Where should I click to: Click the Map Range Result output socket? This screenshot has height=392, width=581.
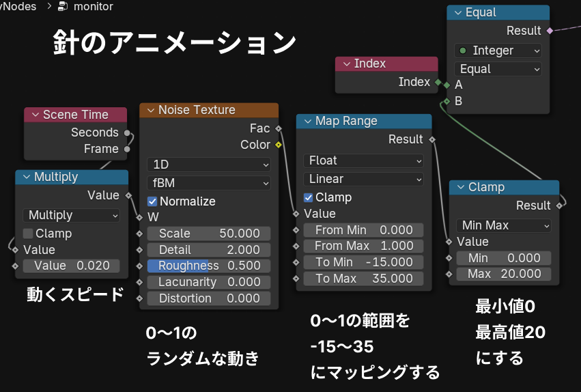point(432,139)
